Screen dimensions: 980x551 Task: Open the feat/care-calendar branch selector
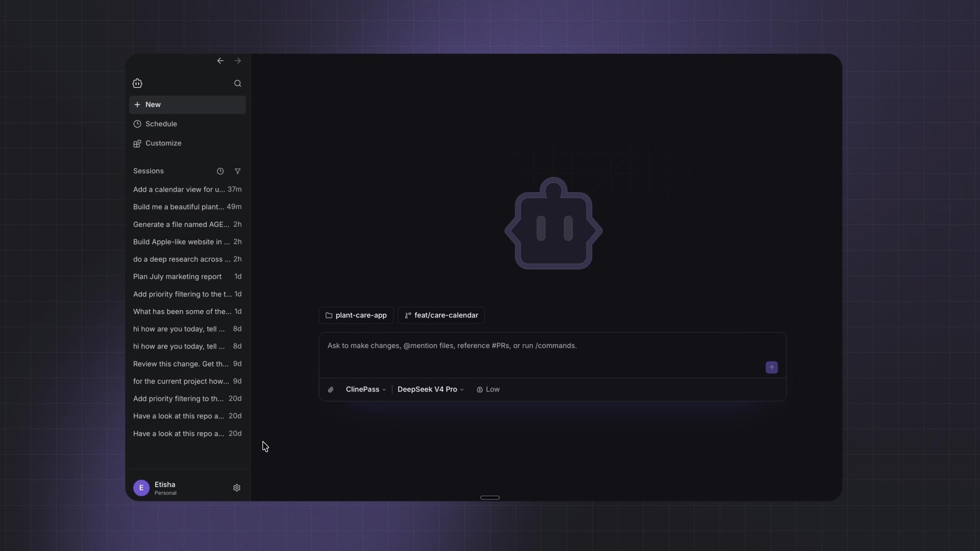(x=441, y=315)
